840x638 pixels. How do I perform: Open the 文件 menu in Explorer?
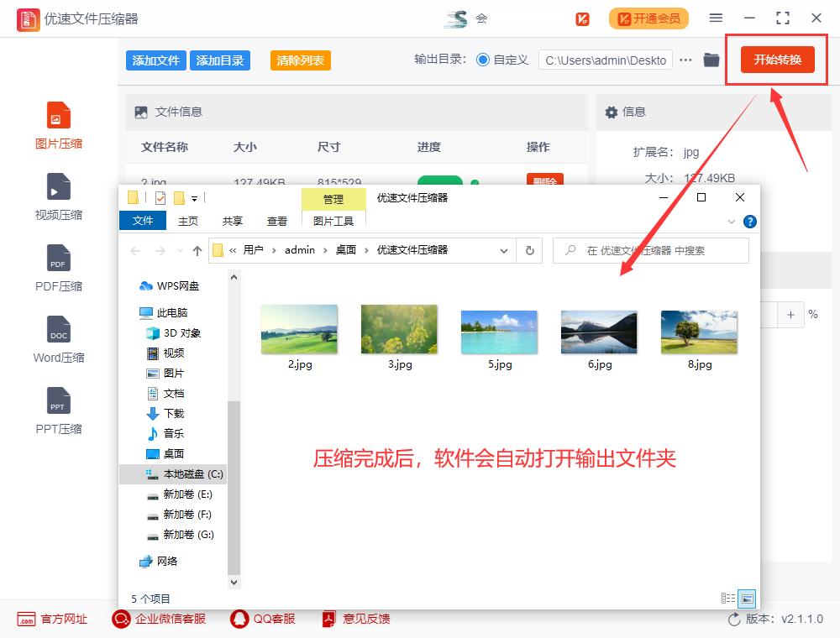tap(143, 221)
